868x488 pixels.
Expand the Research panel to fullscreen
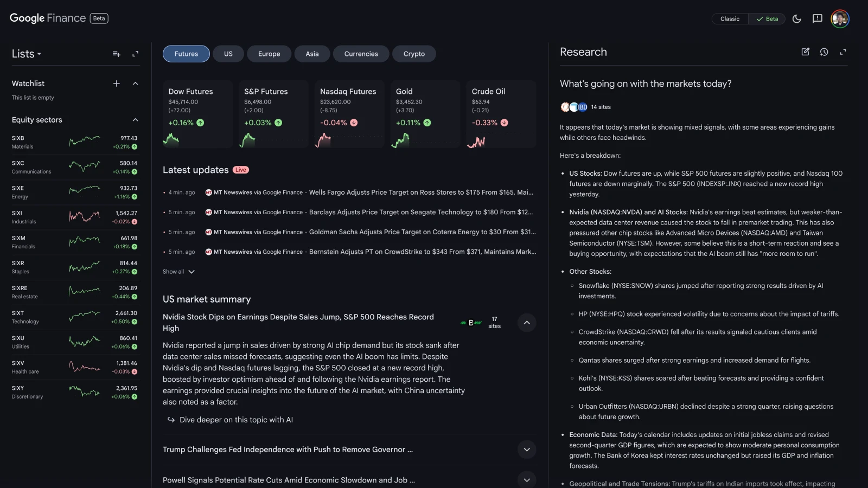[x=843, y=52]
